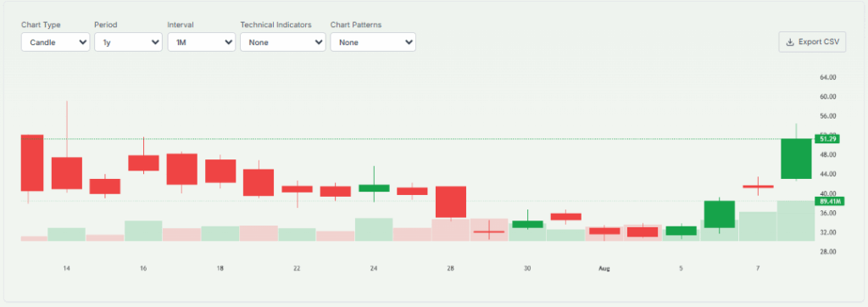Viewport: 868px width, 307px height.
Task: Click the green candle above date 30
Action: [527, 225]
